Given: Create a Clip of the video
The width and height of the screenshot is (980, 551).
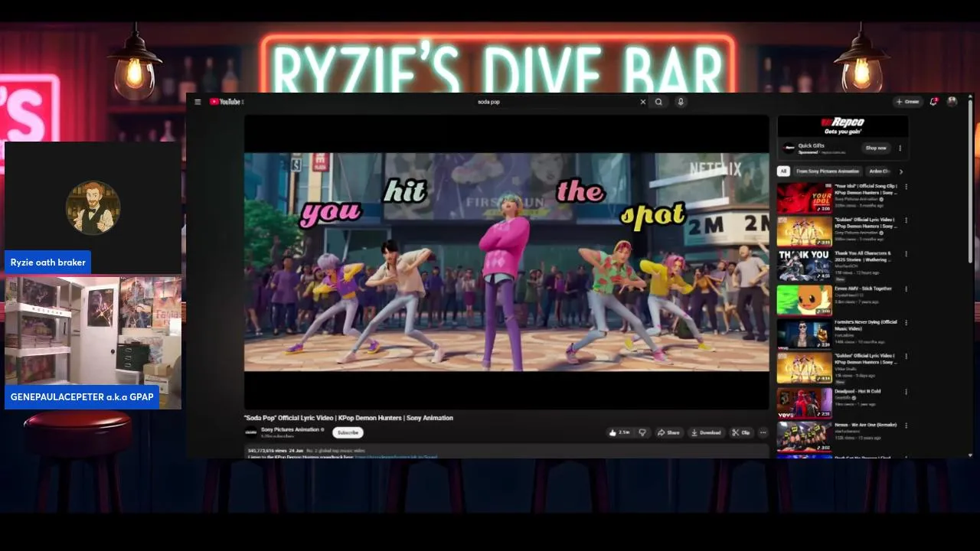Looking at the screenshot, I should [740, 432].
